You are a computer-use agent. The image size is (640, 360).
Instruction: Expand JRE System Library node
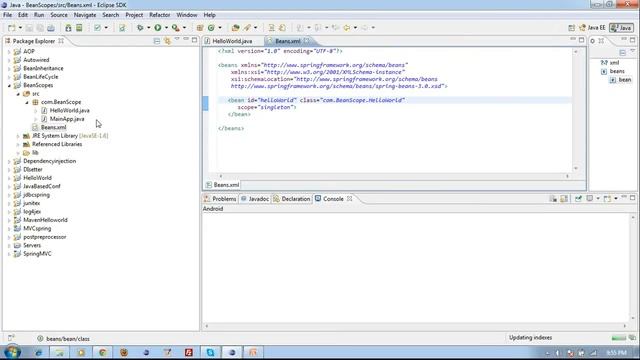pyautogui.click(x=18, y=136)
